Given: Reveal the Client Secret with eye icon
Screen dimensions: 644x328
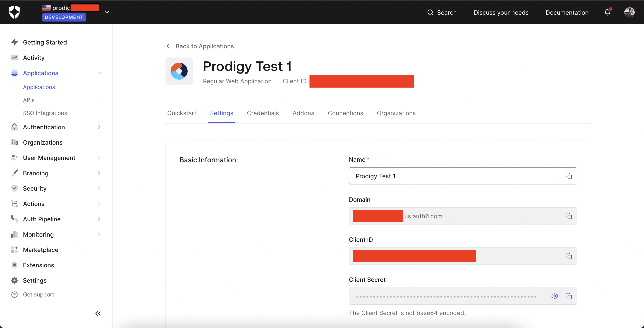Looking at the screenshot, I should 555,296.
